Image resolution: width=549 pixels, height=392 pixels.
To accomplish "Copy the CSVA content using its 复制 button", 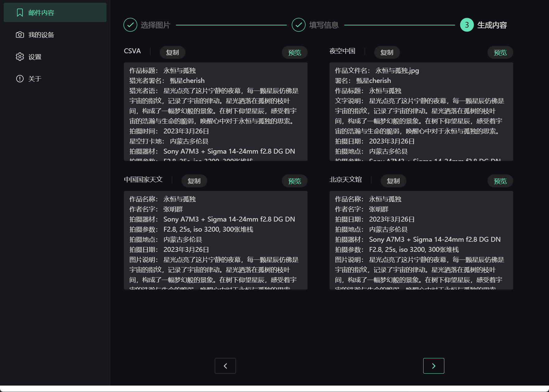I will pos(172,52).
